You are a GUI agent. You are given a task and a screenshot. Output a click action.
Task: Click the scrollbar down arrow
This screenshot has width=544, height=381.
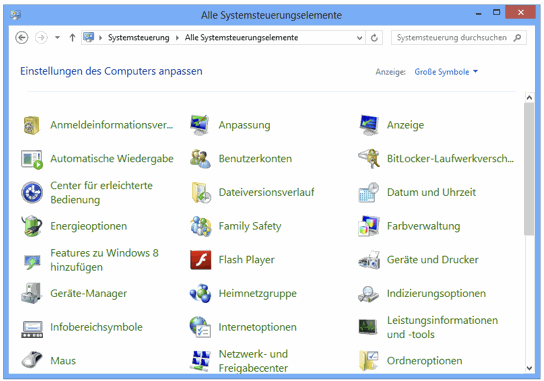529,368
